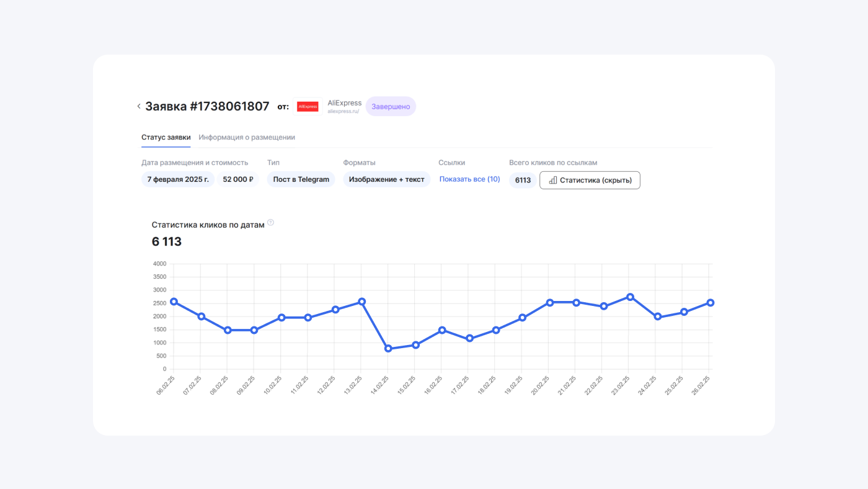Select the data point at 06.02.25
This screenshot has width=868, height=489.
174,302
